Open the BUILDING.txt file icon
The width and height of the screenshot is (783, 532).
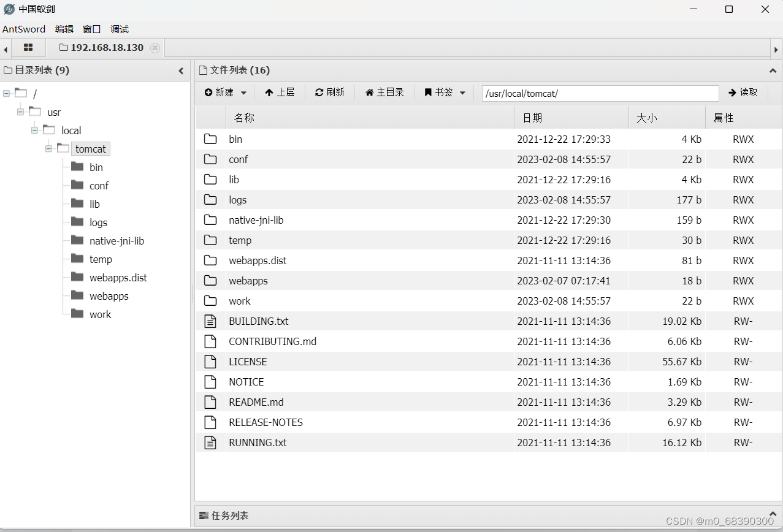tap(210, 321)
